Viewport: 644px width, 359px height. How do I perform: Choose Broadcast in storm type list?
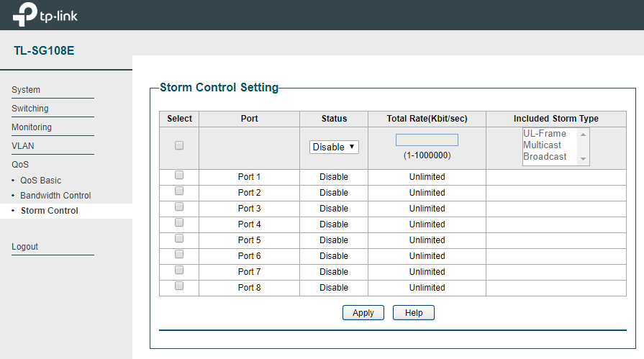545,157
